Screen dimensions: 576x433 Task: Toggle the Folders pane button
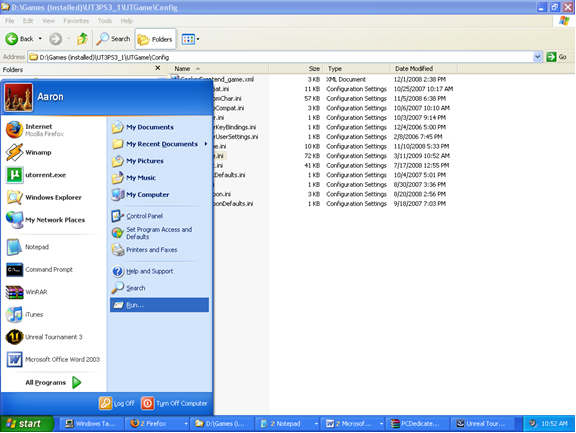[155, 39]
